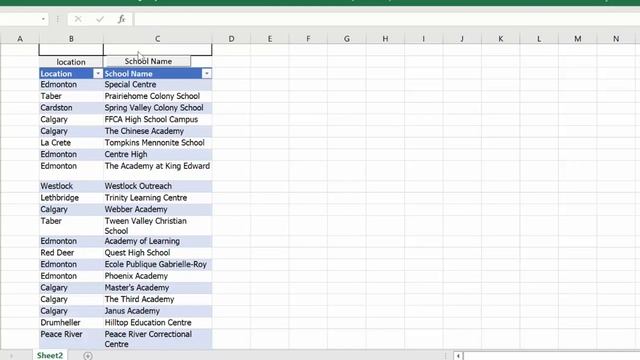Select the Ecole Publique Gabrielle-Roy cell
The width and height of the screenshot is (640, 360).
click(x=158, y=264)
